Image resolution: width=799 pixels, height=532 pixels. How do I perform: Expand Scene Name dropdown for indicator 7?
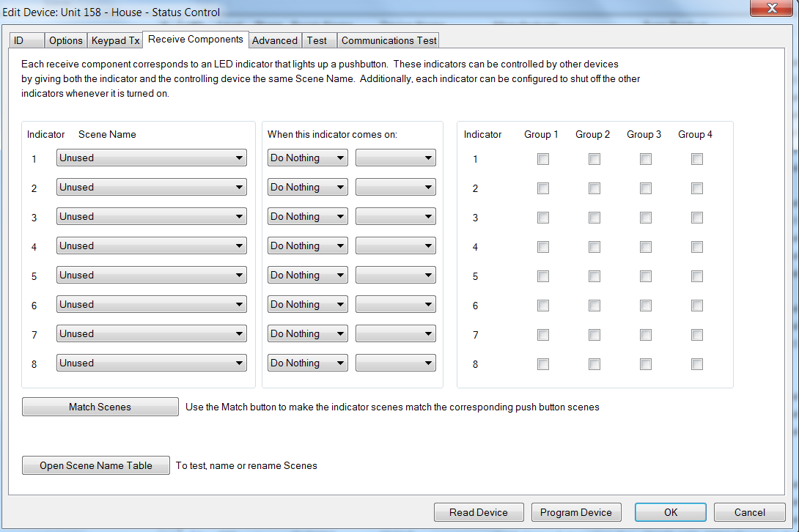click(151, 333)
